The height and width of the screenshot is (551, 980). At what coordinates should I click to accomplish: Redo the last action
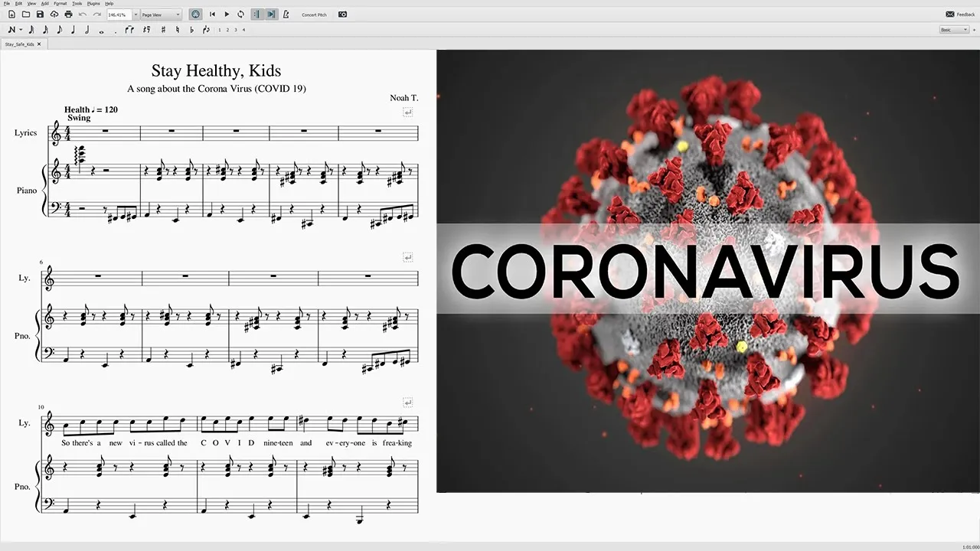[x=97, y=15]
